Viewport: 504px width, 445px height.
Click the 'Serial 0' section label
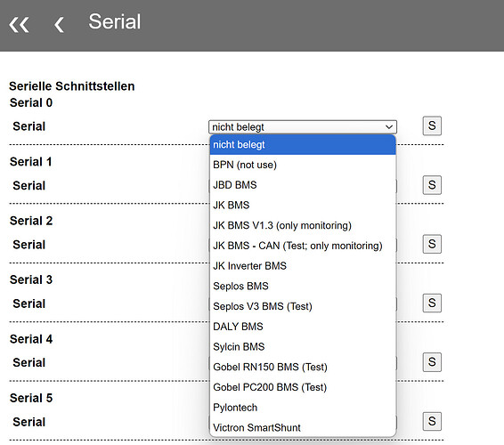coord(31,103)
